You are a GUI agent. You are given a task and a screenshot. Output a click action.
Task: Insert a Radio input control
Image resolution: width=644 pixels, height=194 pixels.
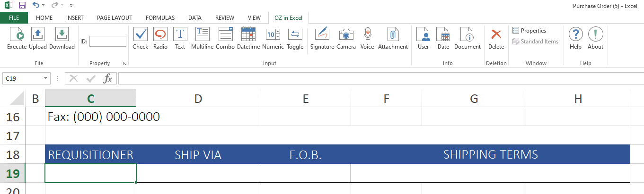point(160,38)
